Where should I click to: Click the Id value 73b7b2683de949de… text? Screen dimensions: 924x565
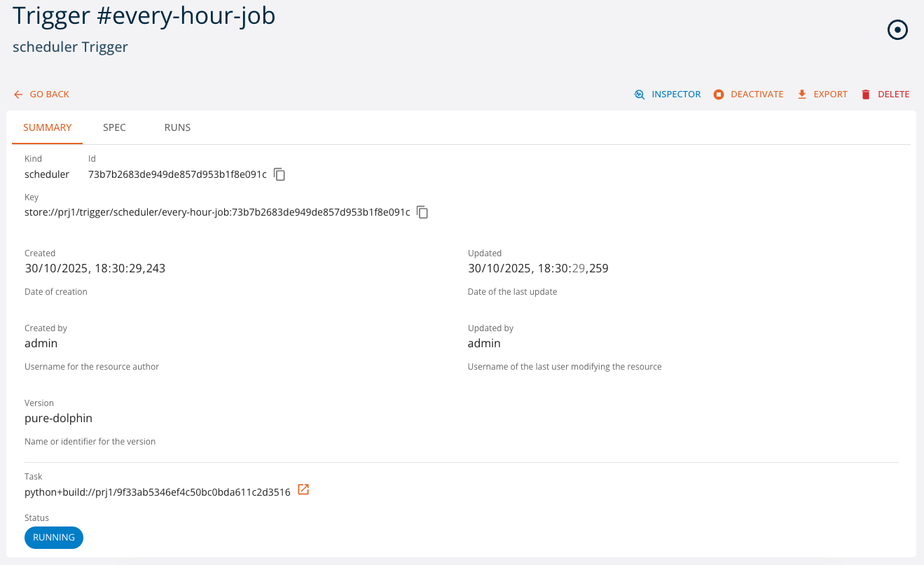177,174
